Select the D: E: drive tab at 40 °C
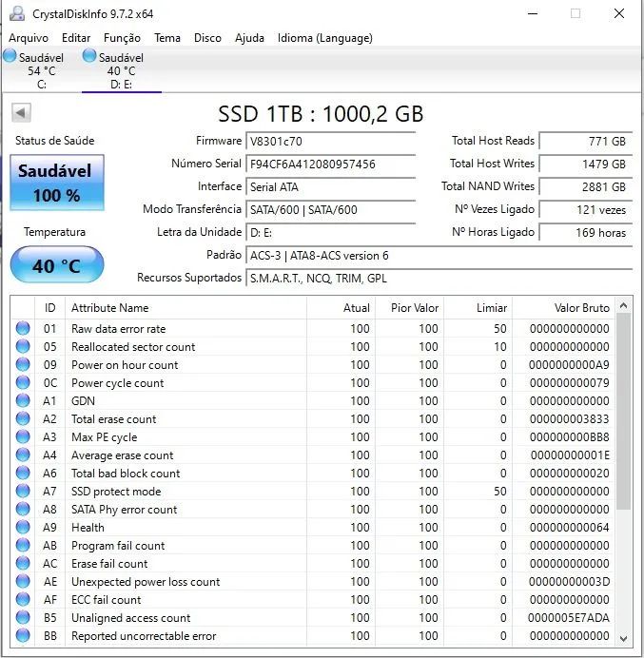 click(122, 70)
